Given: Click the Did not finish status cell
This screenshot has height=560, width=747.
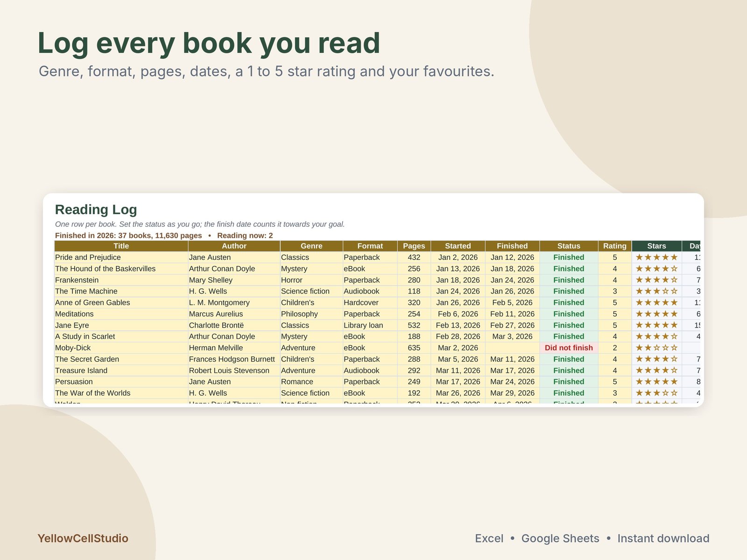Looking at the screenshot, I should [569, 348].
